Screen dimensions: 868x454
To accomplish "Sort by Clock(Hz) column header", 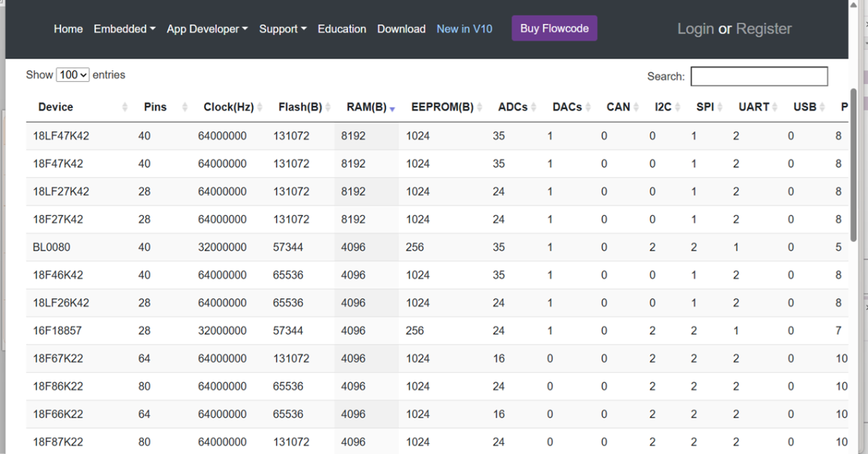I will point(229,107).
